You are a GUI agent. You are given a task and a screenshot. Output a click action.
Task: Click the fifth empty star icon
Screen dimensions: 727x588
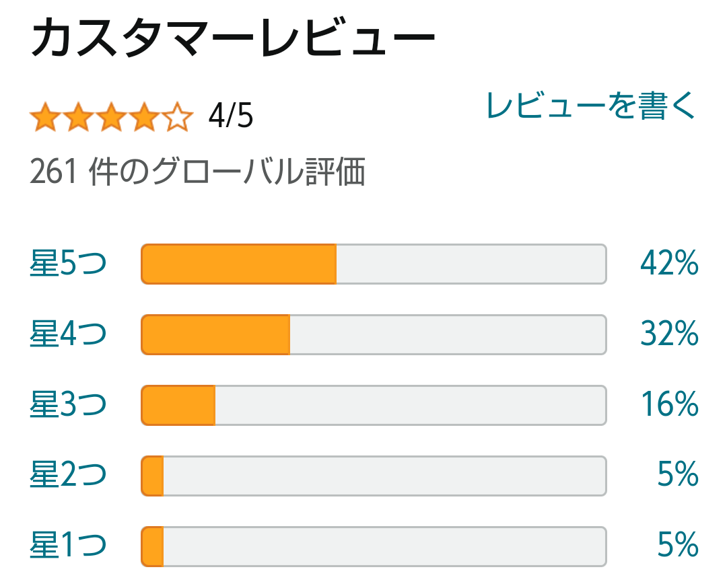click(x=178, y=118)
